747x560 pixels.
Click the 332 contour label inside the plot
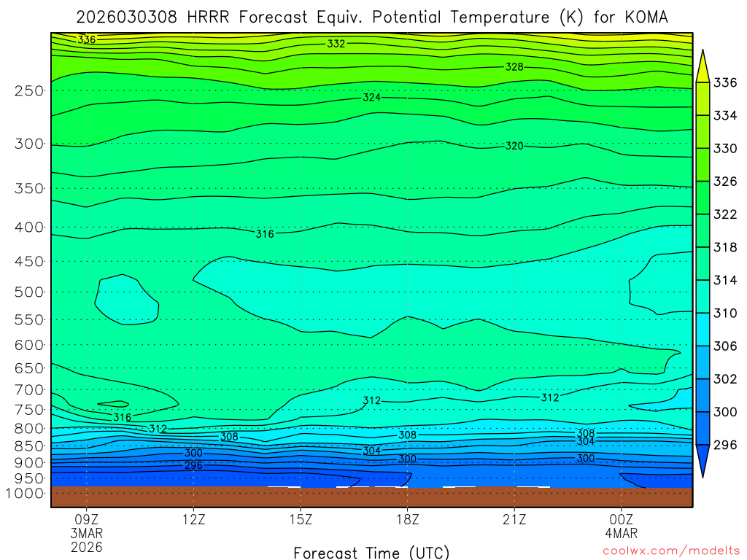point(336,44)
